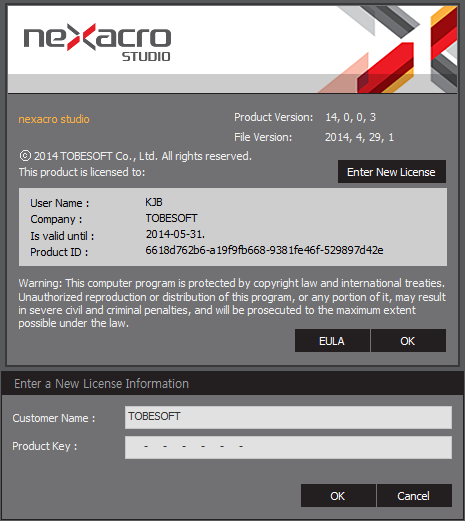
Task: Click the Company value TOBESOFT in license box
Action: point(171,218)
